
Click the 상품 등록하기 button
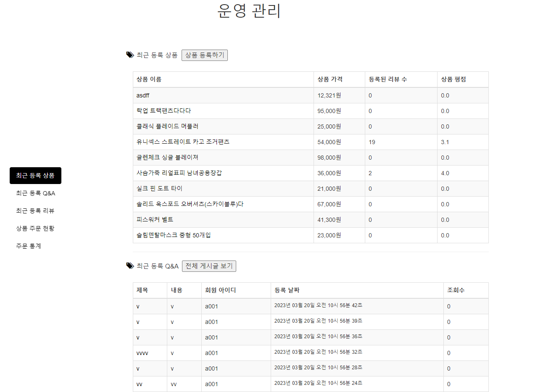(205, 55)
